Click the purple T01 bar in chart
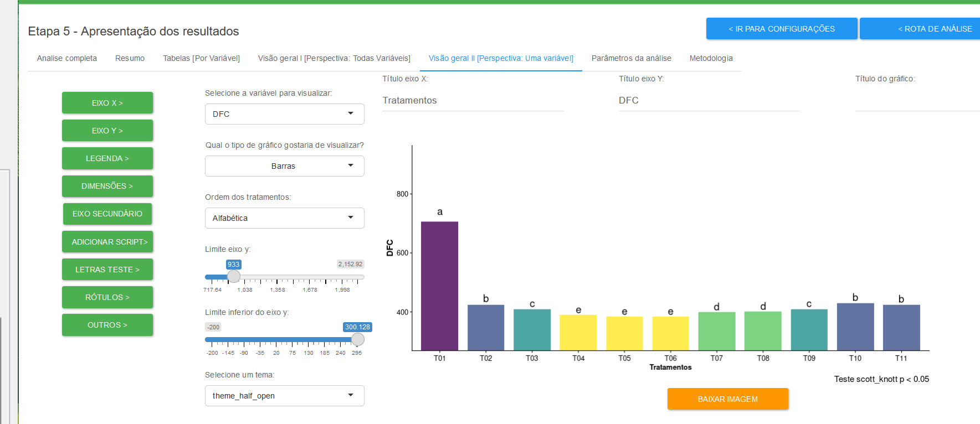Image resolution: width=980 pixels, height=424 pixels. click(x=439, y=286)
